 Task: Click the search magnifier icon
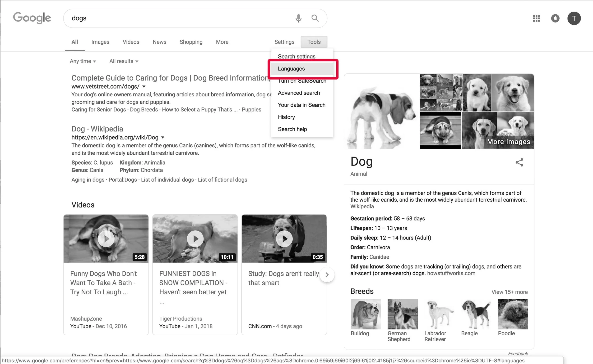[315, 18]
